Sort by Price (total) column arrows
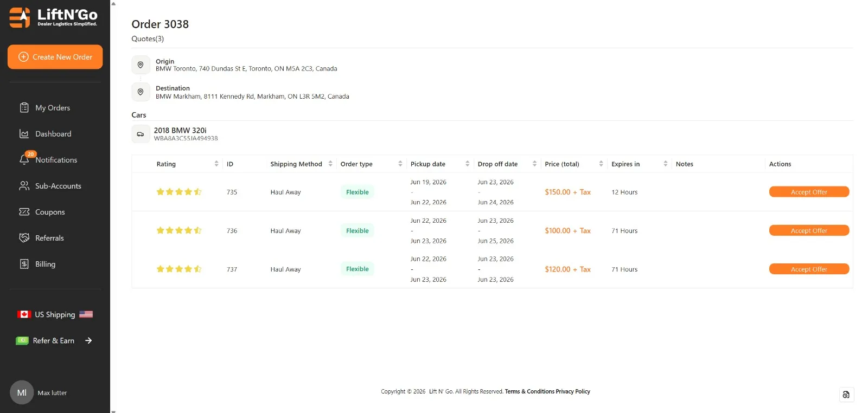This screenshot has height=413, width=868. (601, 164)
